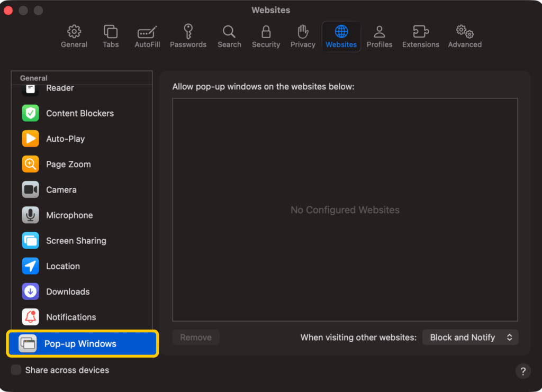The image size is (542, 392).
Task: Click the Page Zoom magnifier icon
Action: click(x=30, y=164)
